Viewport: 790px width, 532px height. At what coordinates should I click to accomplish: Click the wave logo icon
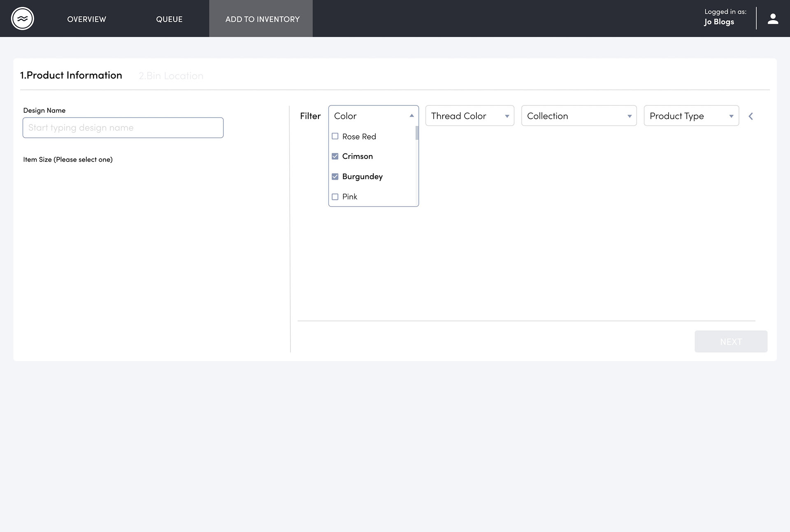point(22,19)
